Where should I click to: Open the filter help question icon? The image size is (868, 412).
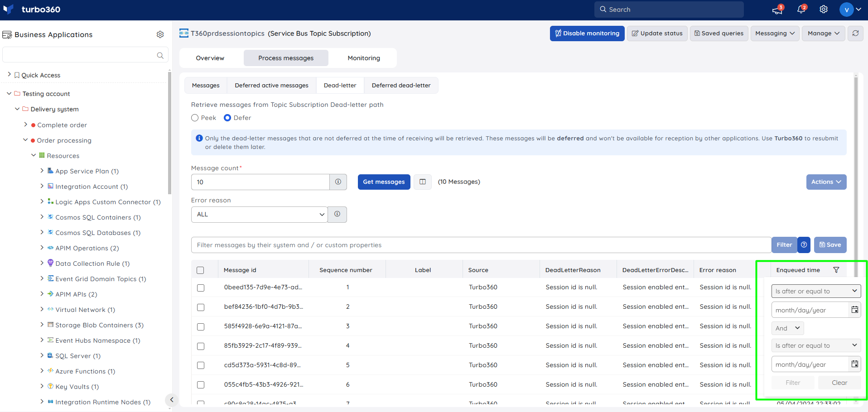[804, 245]
